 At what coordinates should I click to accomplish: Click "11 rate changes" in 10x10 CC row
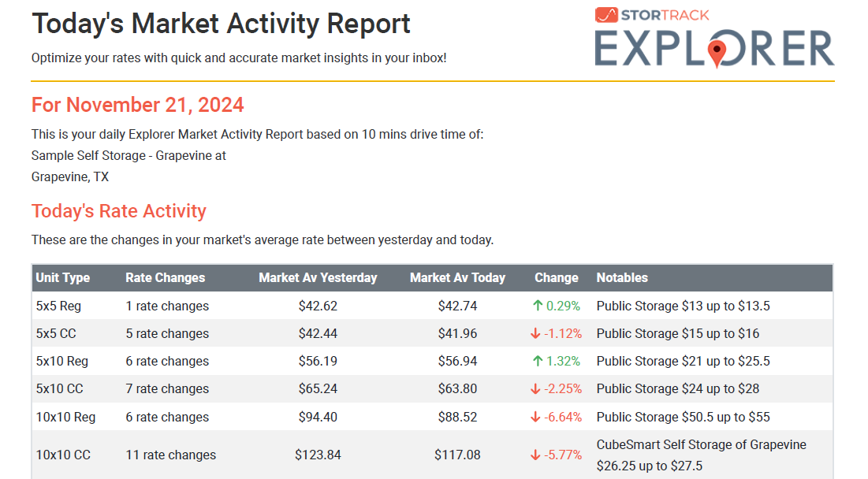pos(170,455)
